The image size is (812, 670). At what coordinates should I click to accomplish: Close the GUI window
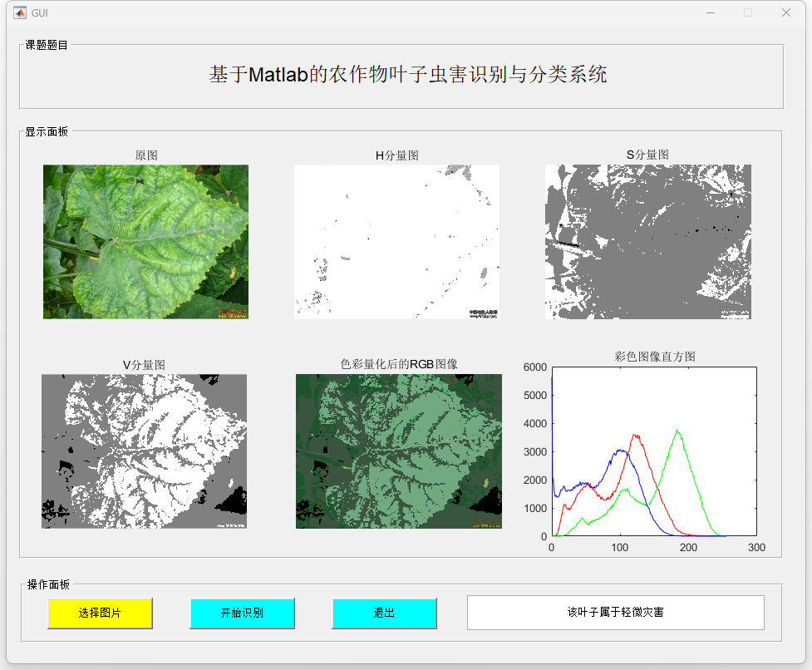785,12
